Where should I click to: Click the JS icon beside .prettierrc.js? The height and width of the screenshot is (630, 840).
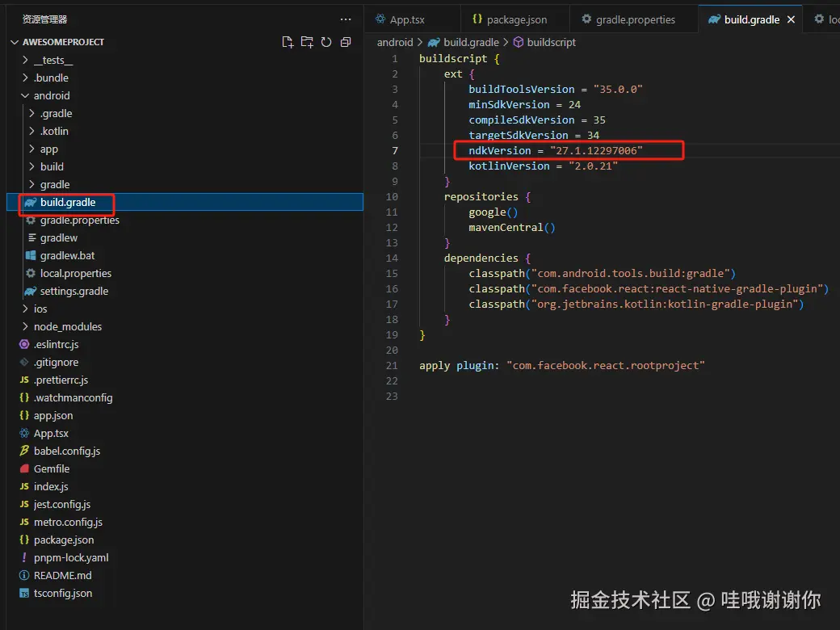pos(24,380)
